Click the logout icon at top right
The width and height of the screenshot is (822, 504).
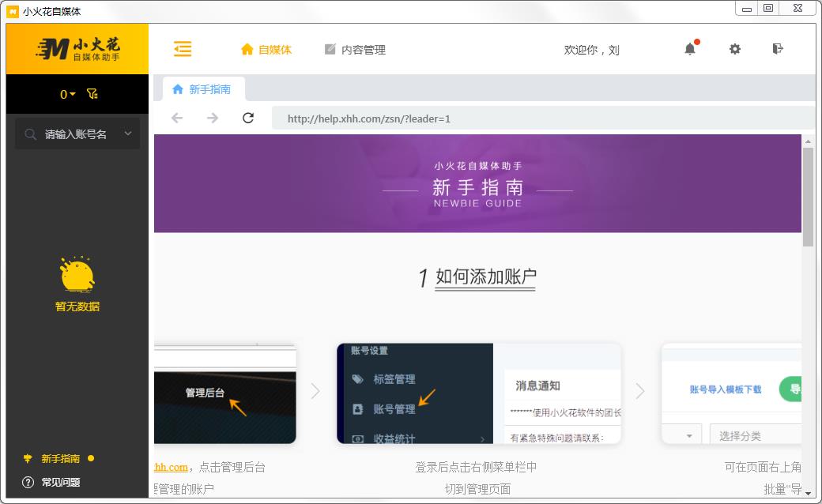point(778,49)
